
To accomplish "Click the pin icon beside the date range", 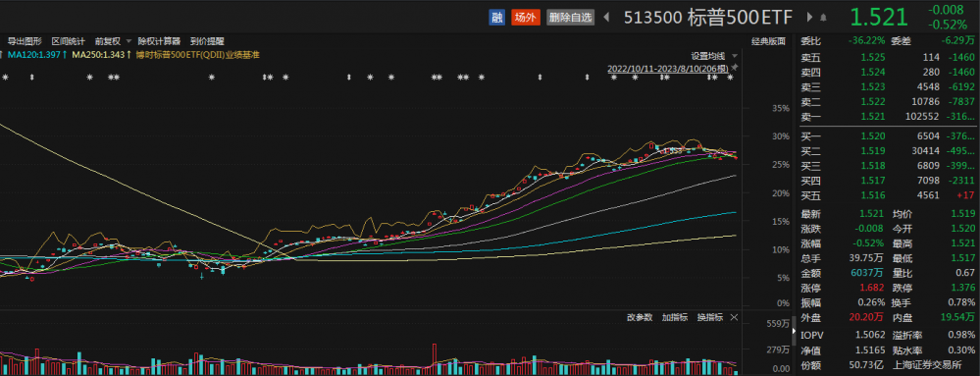I will tap(735, 68).
